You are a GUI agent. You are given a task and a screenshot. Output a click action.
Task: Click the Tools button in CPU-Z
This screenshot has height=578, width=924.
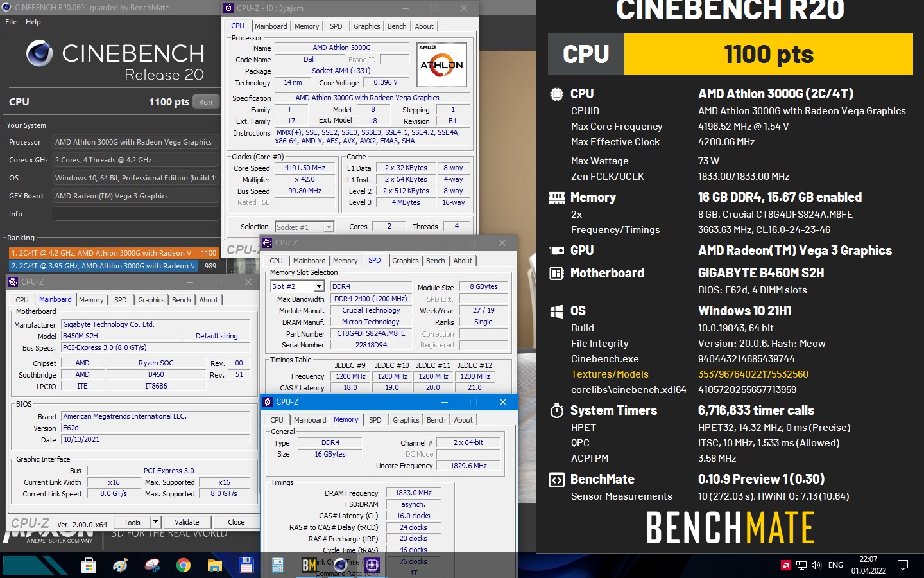[132, 522]
